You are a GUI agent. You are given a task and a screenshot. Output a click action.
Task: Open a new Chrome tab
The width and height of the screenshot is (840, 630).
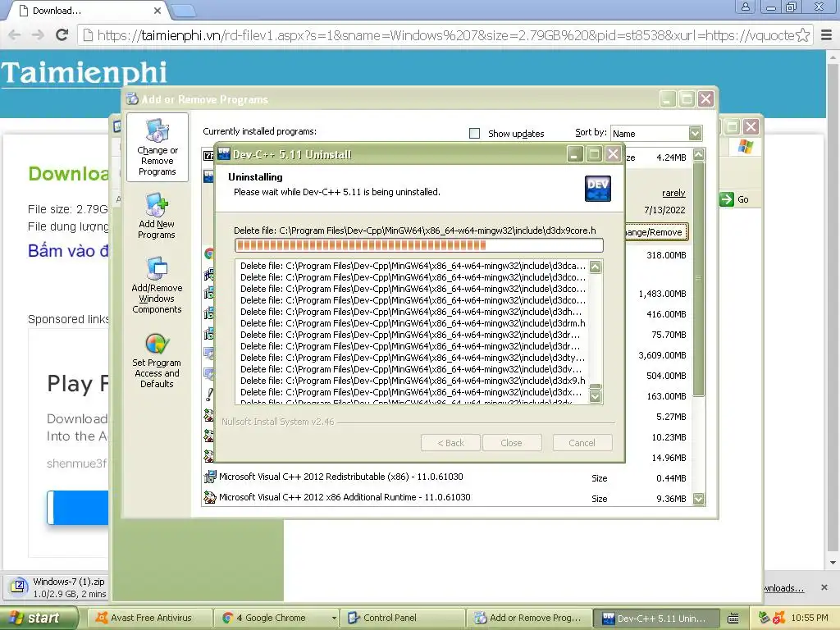[185, 10]
